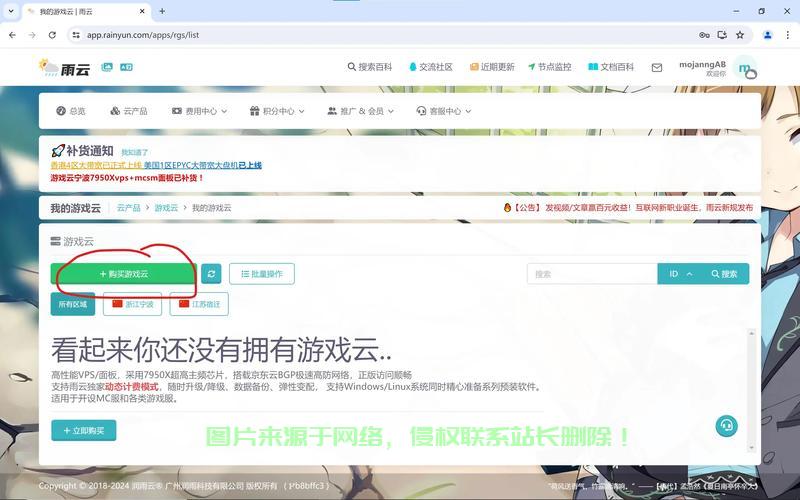Viewport: 800px width, 500px height.
Task: Open 节点监控 link
Action: [x=549, y=67]
